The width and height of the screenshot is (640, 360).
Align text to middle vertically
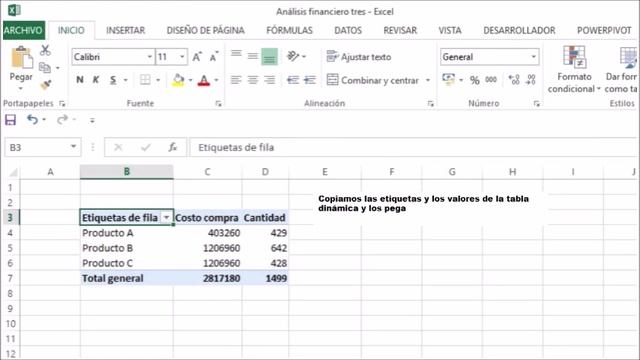click(253, 56)
